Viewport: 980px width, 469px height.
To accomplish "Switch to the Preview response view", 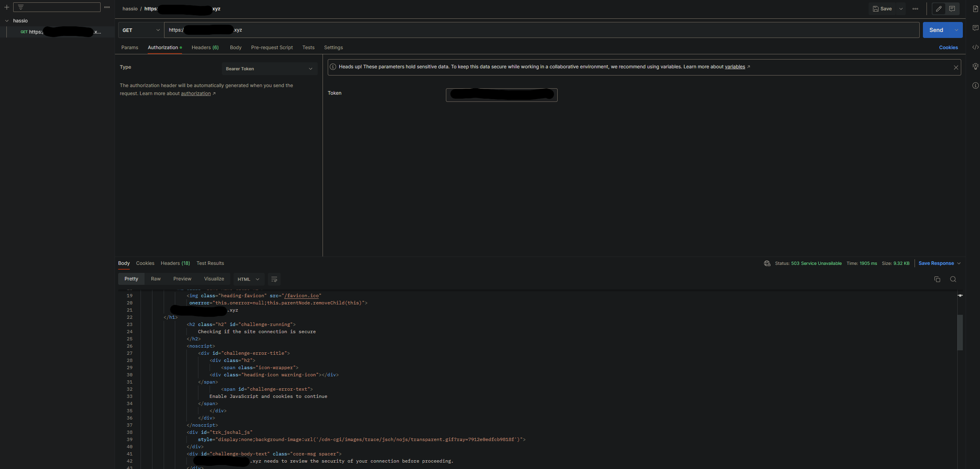I will click(182, 278).
